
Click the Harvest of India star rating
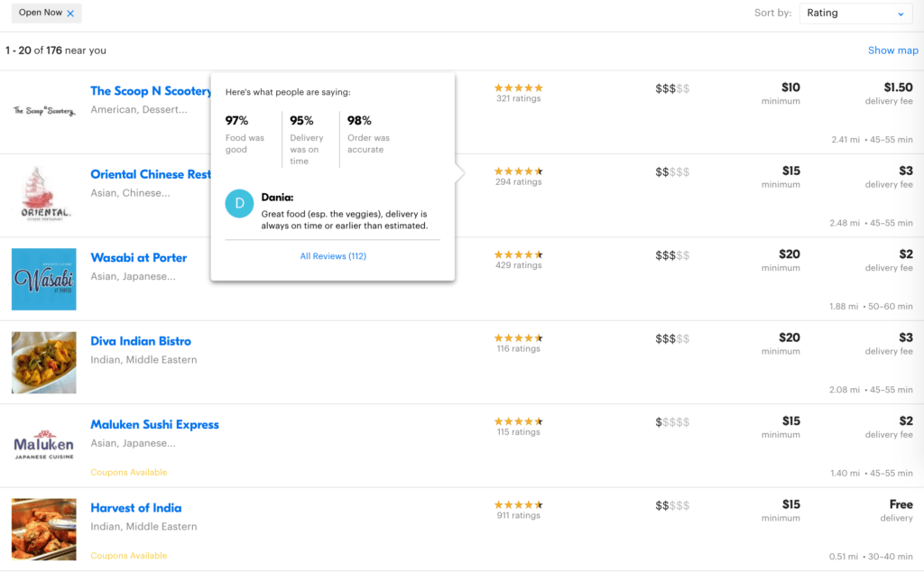tap(518, 505)
